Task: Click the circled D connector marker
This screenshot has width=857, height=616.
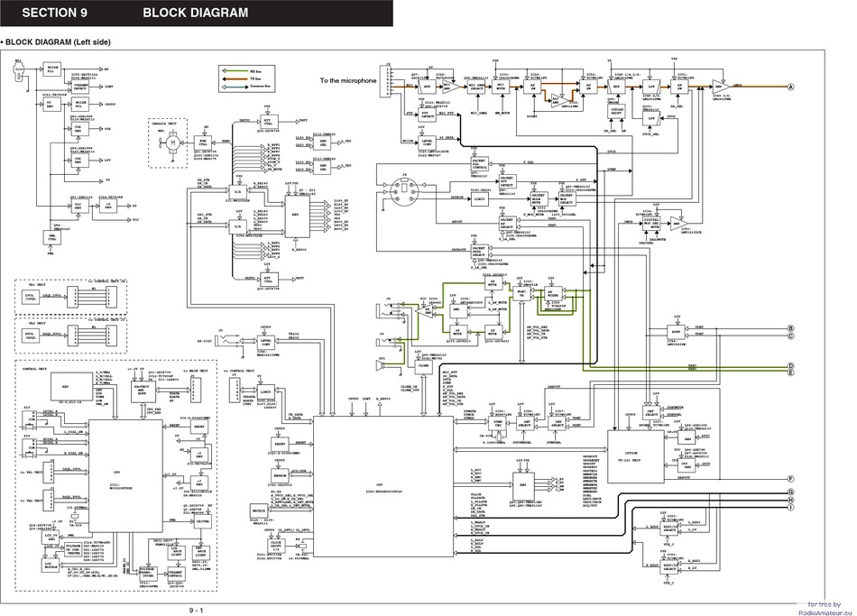Action: tap(790, 366)
